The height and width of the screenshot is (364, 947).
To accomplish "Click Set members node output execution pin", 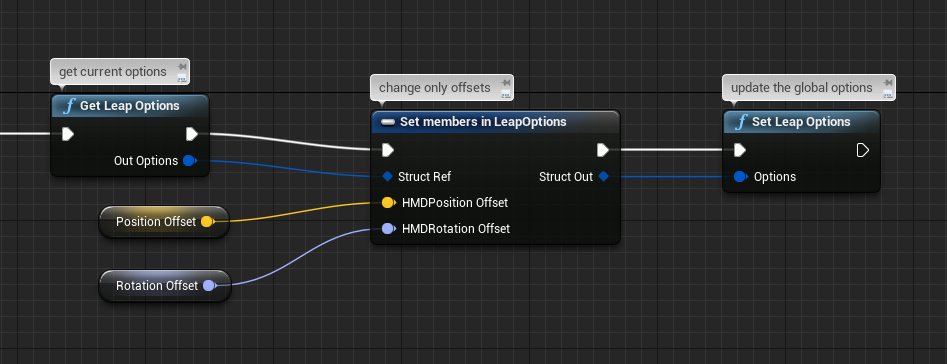I will tap(602, 150).
